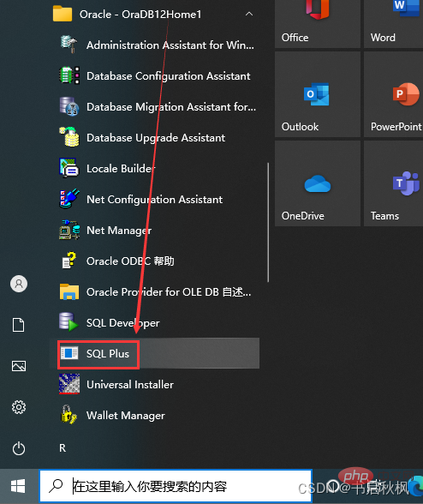Launch the Wallet Manager icon
Viewport: 423px width, 504px height.
pyautogui.click(x=69, y=415)
